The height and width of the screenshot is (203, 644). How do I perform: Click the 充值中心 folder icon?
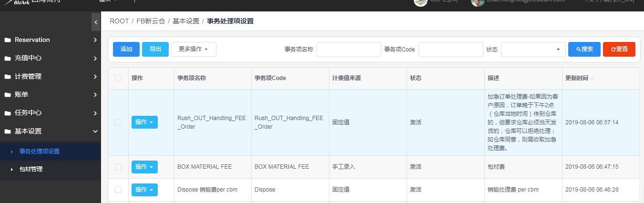[x=7, y=58]
